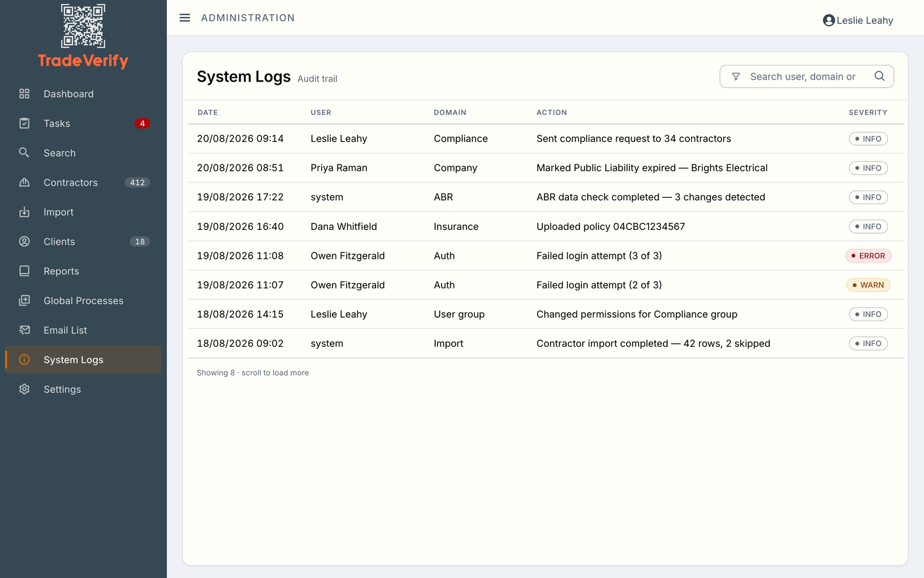This screenshot has width=924, height=578.
Task: Click the Reports book icon
Action: coord(24,271)
